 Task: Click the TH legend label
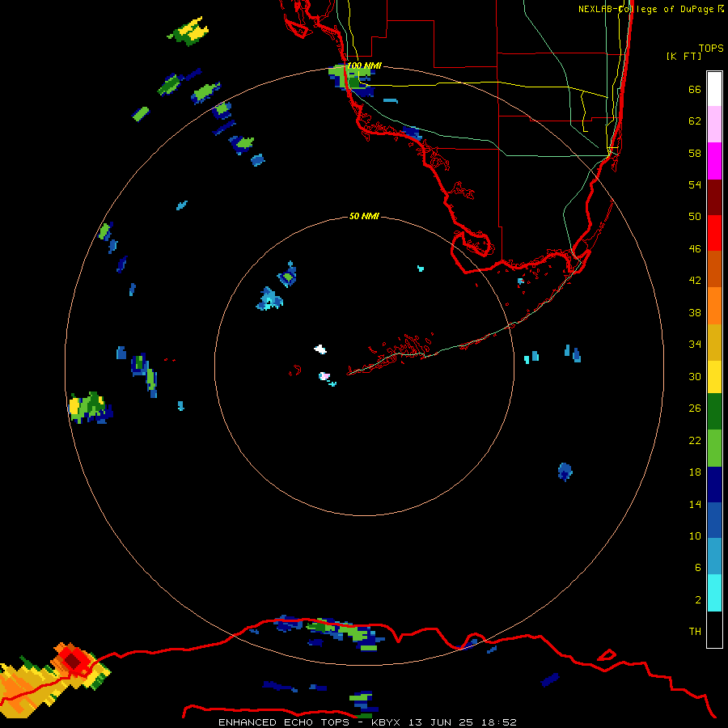pos(695,632)
